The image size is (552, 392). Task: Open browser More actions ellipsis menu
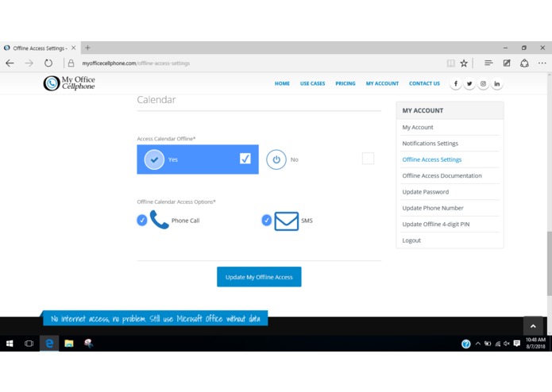(542, 63)
